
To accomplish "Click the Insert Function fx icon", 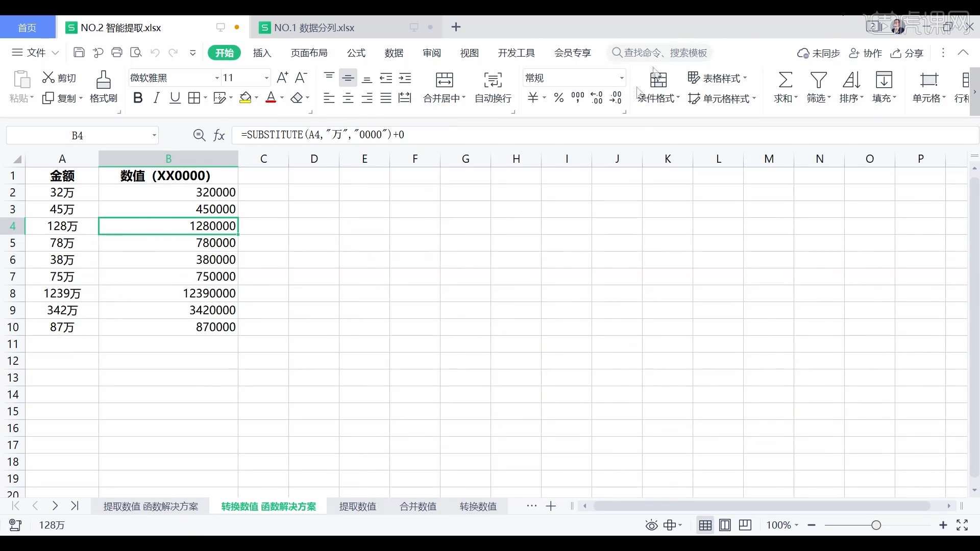I will [219, 135].
